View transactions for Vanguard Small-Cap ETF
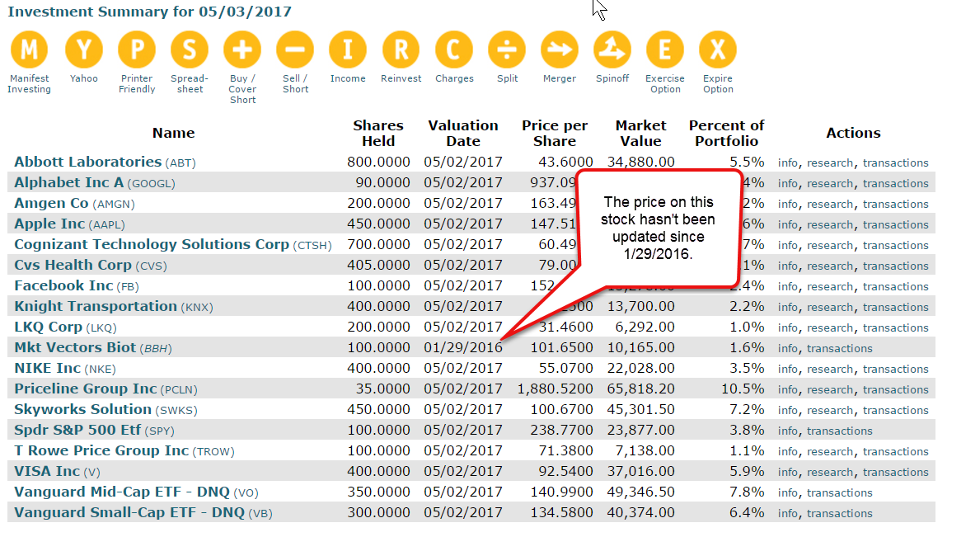 [x=839, y=513]
